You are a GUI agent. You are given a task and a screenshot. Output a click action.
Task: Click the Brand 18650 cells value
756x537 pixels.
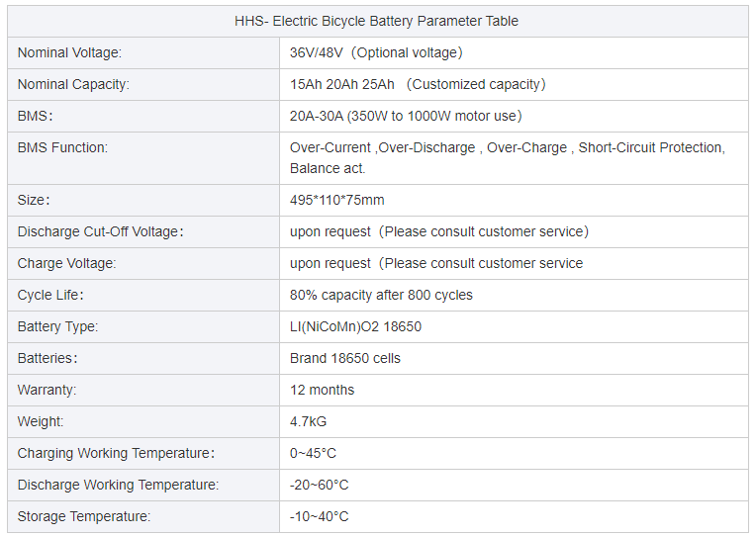[x=345, y=358]
